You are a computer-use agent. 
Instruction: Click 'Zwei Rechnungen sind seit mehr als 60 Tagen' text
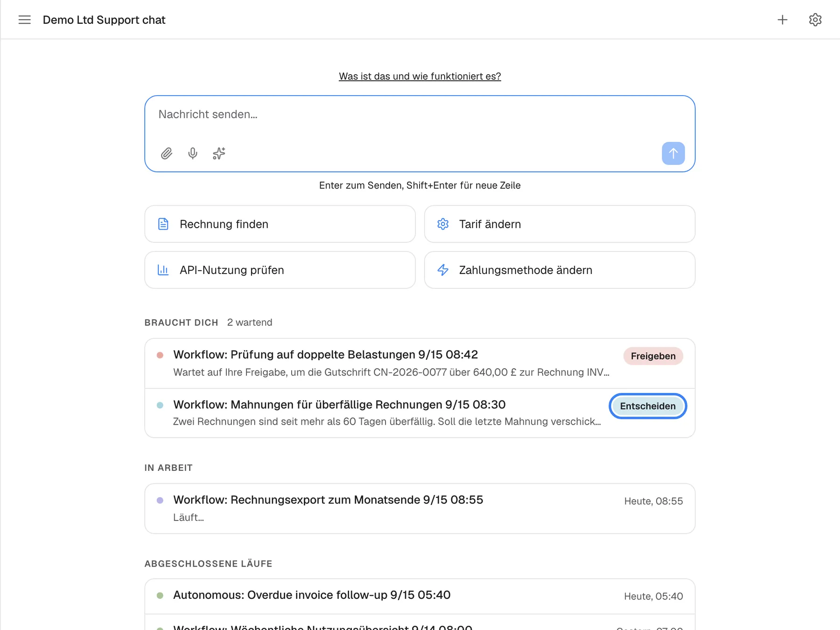click(387, 421)
